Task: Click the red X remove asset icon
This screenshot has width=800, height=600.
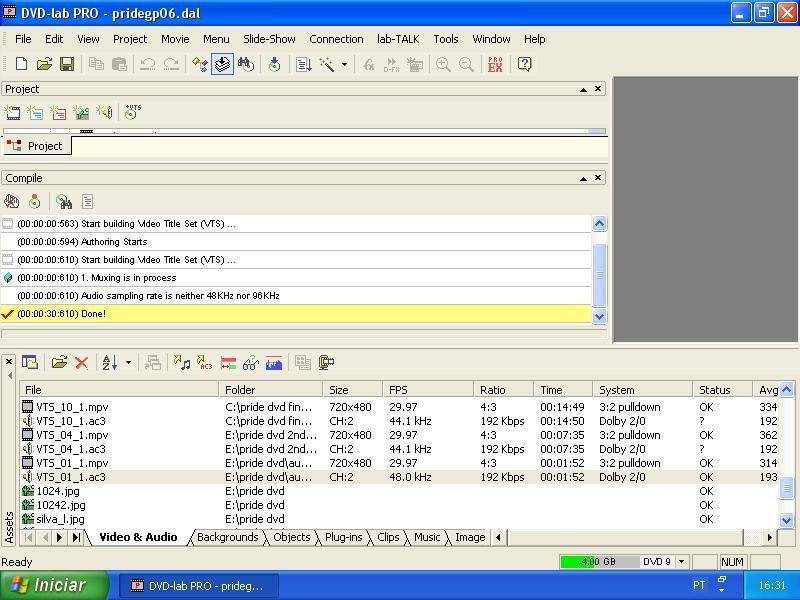Action: [82, 363]
